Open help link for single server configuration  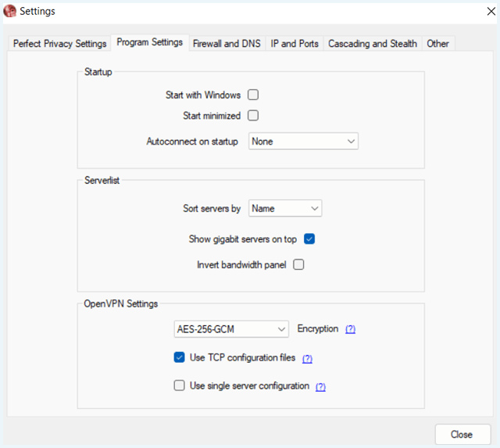click(x=320, y=387)
